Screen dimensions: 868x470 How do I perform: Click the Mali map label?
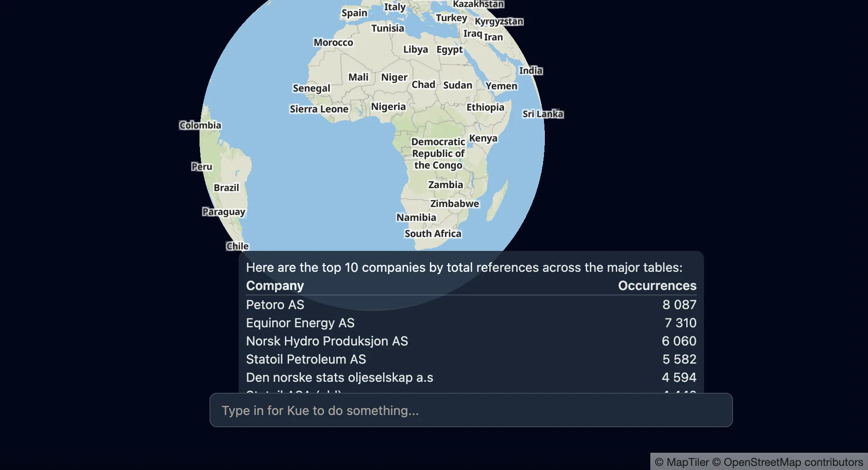[358, 77]
